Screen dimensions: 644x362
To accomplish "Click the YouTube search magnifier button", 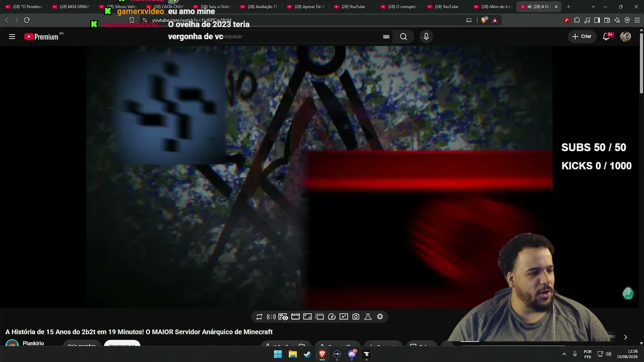I will click(x=404, y=37).
